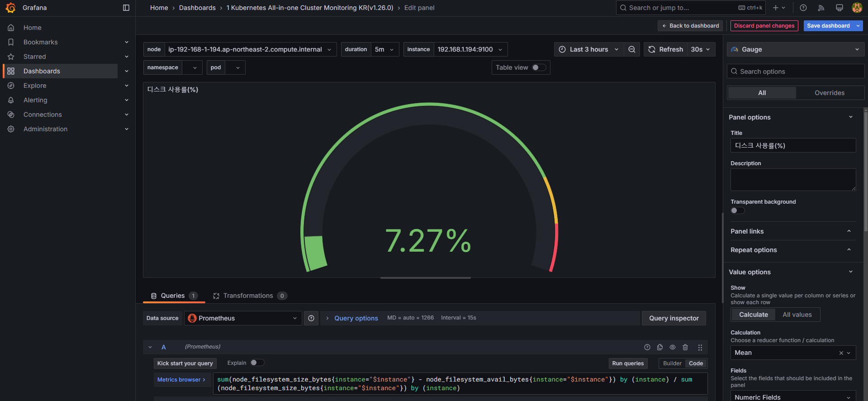Hide query A response with eye icon
This screenshot has width=868, height=401.
click(673, 347)
